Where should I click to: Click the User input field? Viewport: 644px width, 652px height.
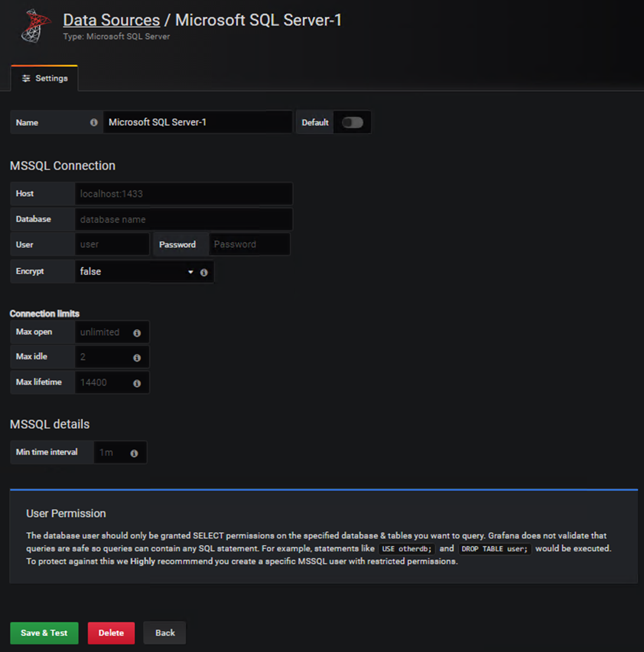(x=112, y=244)
